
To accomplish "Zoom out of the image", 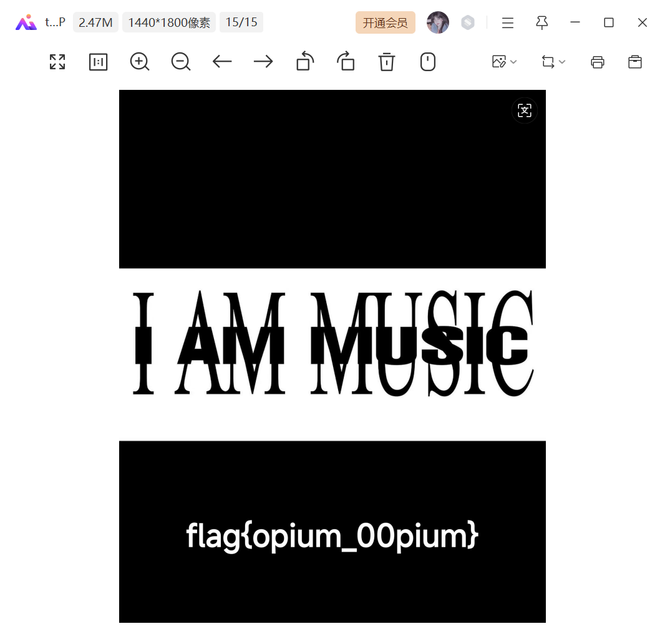I will pyautogui.click(x=181, y=62).
